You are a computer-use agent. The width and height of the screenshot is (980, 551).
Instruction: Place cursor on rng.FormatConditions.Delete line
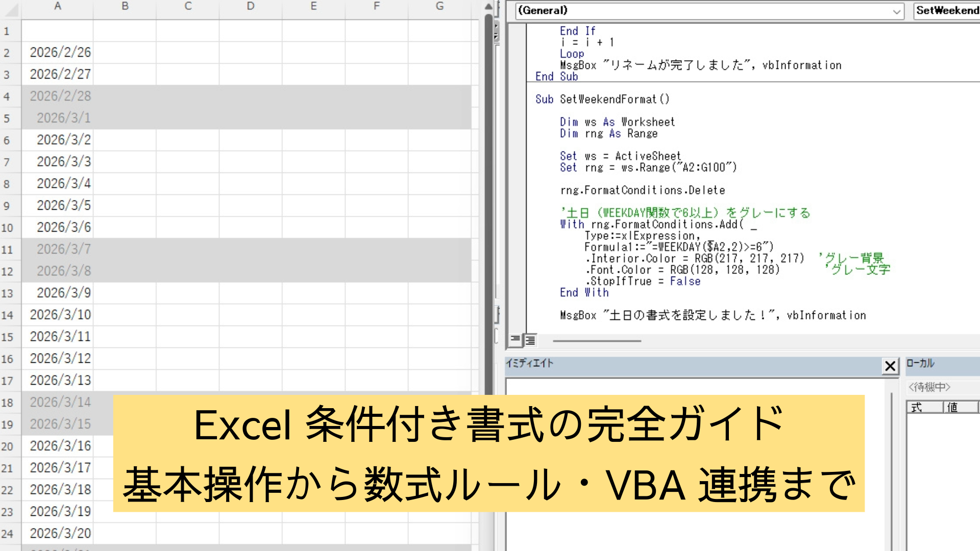pos(642,190)
